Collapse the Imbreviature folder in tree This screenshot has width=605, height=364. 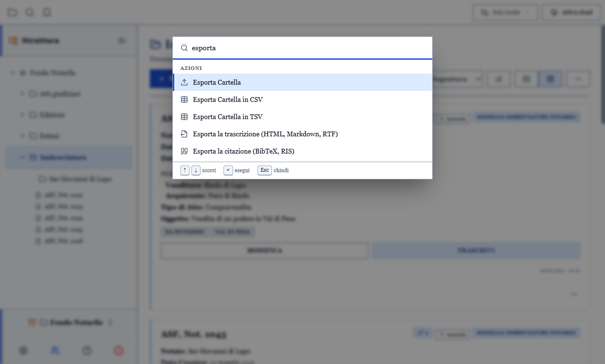22,157
